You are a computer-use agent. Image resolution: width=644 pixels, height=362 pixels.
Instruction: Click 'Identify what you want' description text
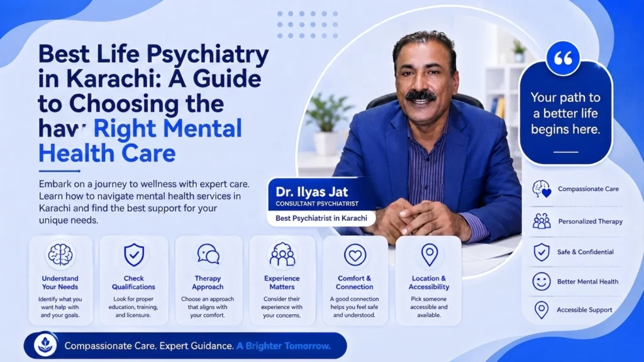[60, 307]
